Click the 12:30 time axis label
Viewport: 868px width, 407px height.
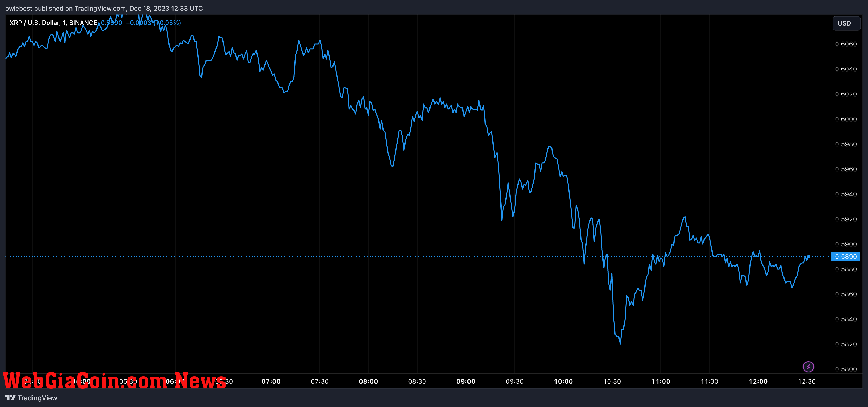(x=807, y=381)
